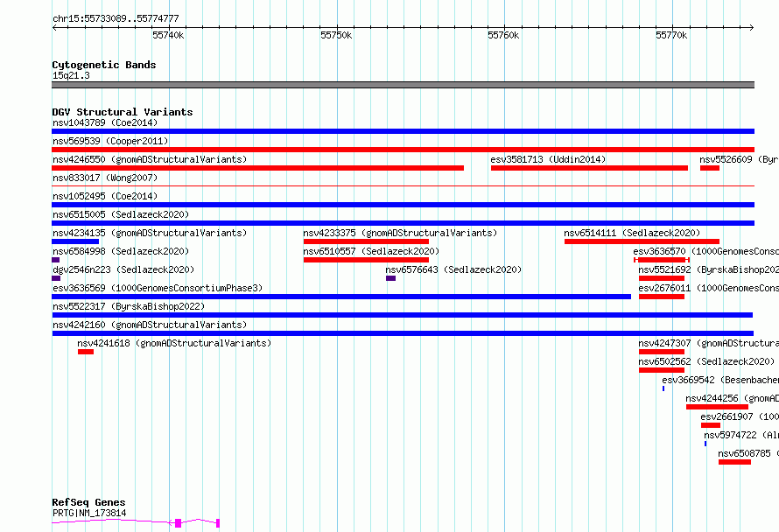Open the nsv6584998 (Sedlazeck2020) label

121,251
